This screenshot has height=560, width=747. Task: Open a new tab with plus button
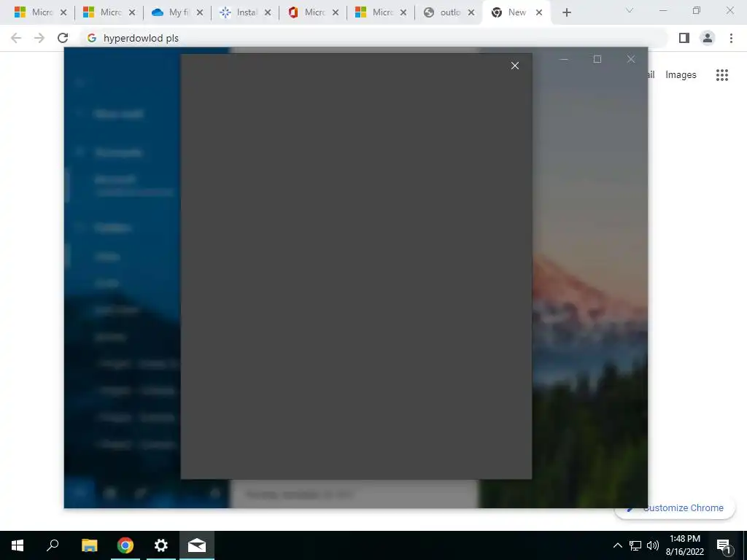[x=566, y=13]
